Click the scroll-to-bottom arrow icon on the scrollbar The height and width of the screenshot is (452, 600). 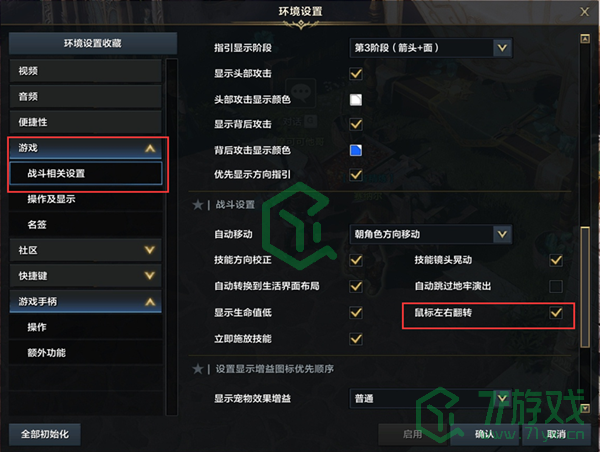coord(585,408)
